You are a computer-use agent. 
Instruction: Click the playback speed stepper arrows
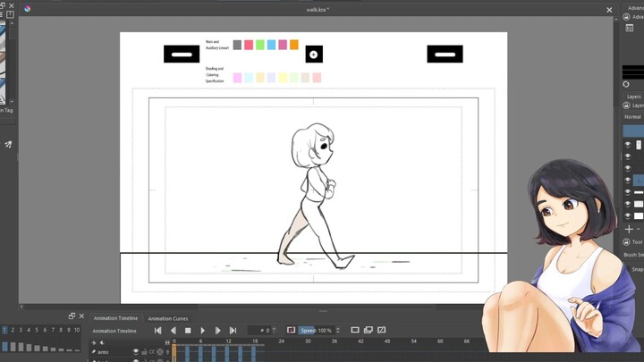tap(337, 330)
